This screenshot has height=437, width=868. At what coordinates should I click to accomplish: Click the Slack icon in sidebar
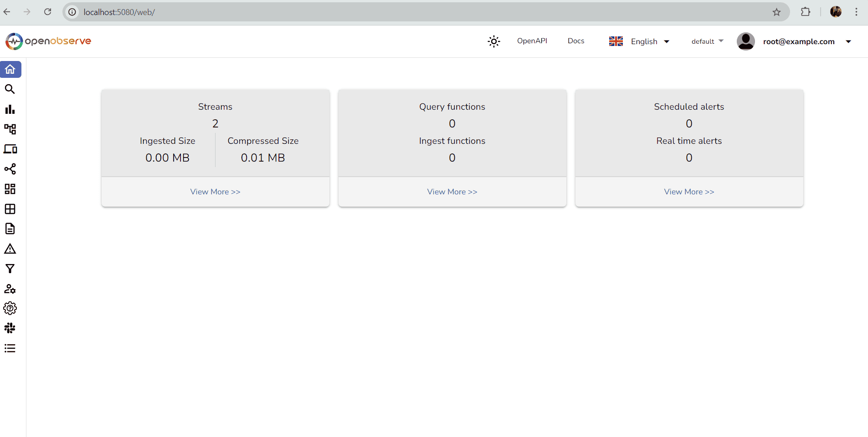(x=10, y=328)
